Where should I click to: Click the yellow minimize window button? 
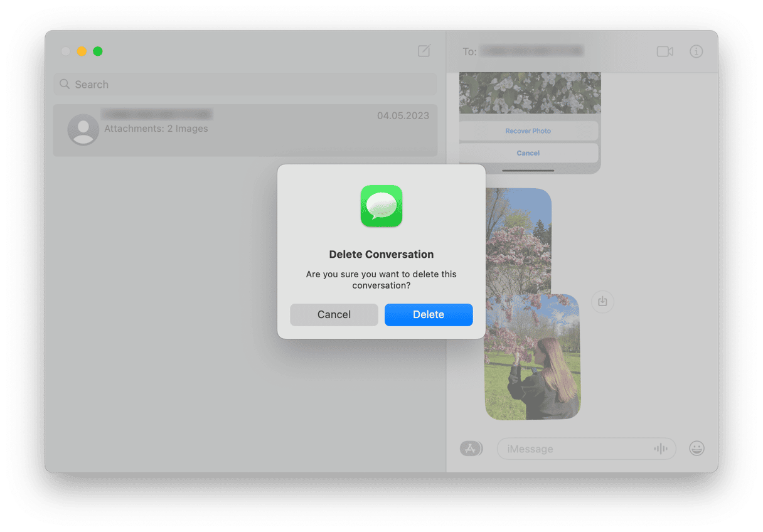coord(82,51)
